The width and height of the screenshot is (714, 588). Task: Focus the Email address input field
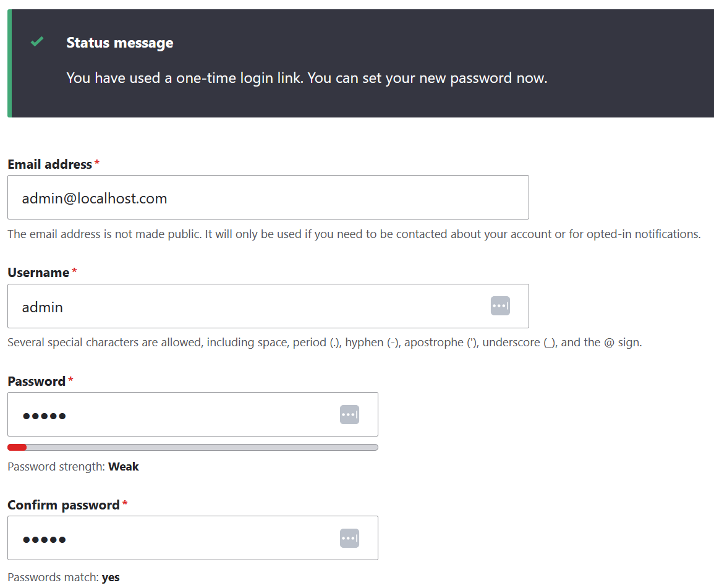click(268, 197)
